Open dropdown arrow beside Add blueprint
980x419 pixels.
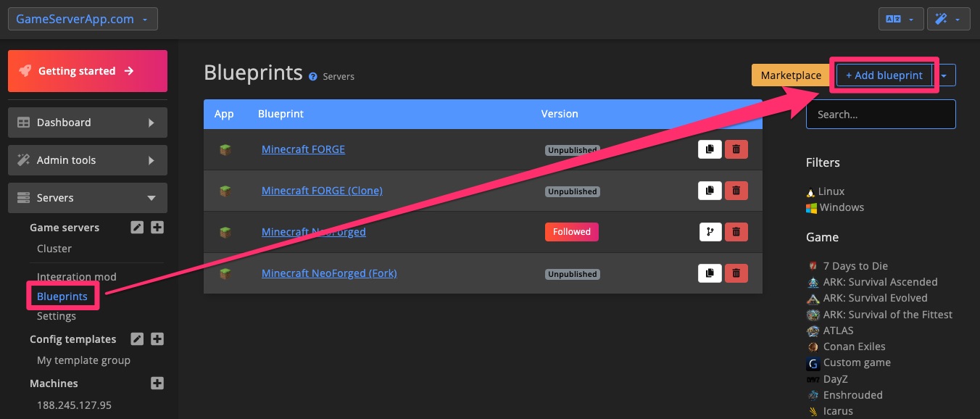[944, 75]
